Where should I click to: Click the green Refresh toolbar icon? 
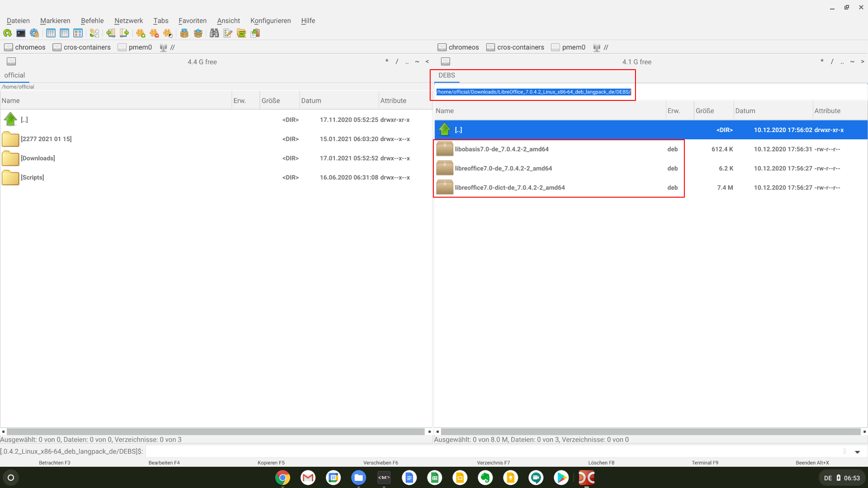pos(7,33)
